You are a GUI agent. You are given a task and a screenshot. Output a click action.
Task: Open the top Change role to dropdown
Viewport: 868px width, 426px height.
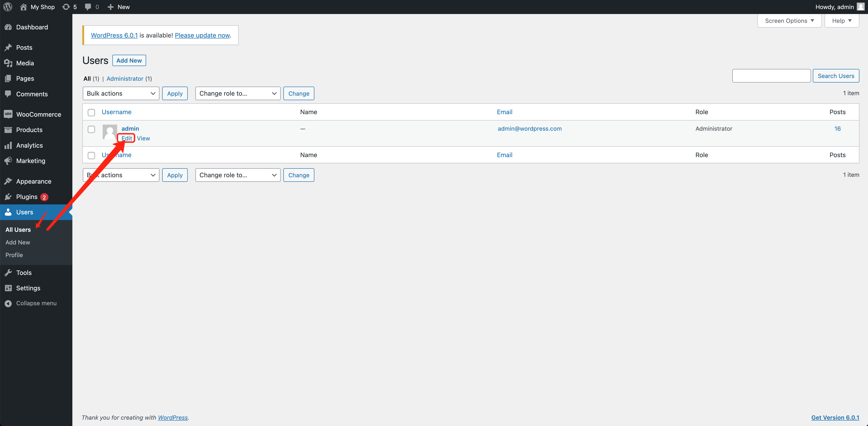tap(237, 93)
